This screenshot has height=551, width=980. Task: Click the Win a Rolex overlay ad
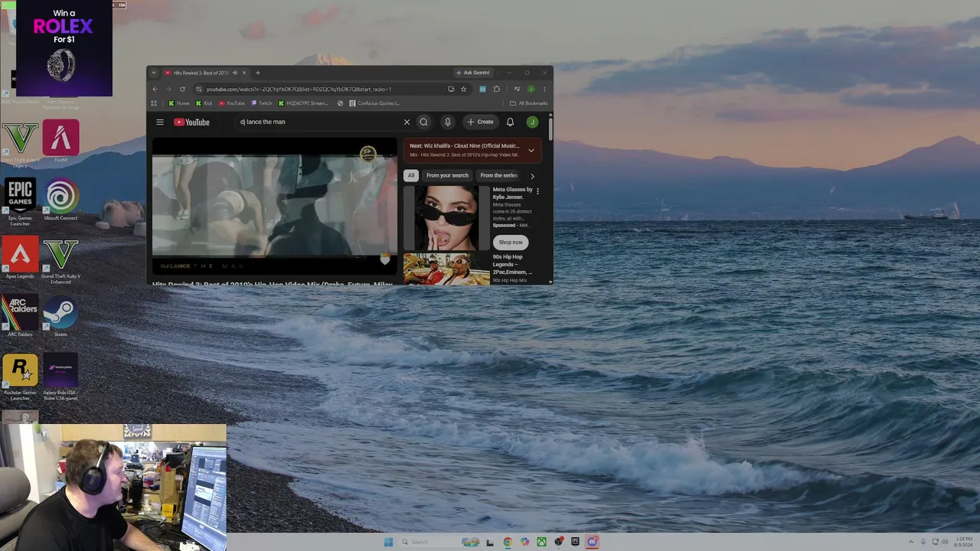64,48
